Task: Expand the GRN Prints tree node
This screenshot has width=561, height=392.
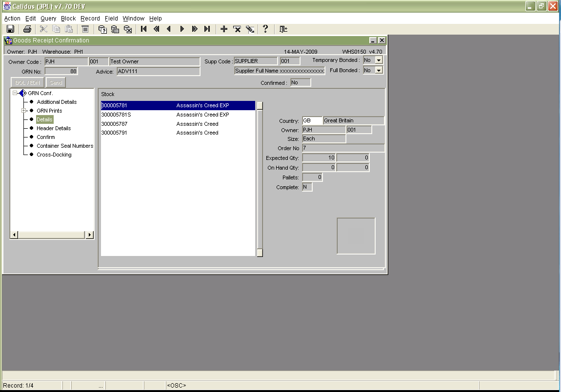Action: [23, 111]
